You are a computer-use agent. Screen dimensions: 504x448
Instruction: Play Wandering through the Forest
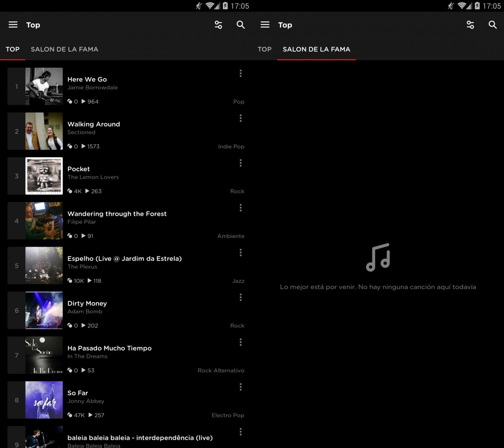117,214
